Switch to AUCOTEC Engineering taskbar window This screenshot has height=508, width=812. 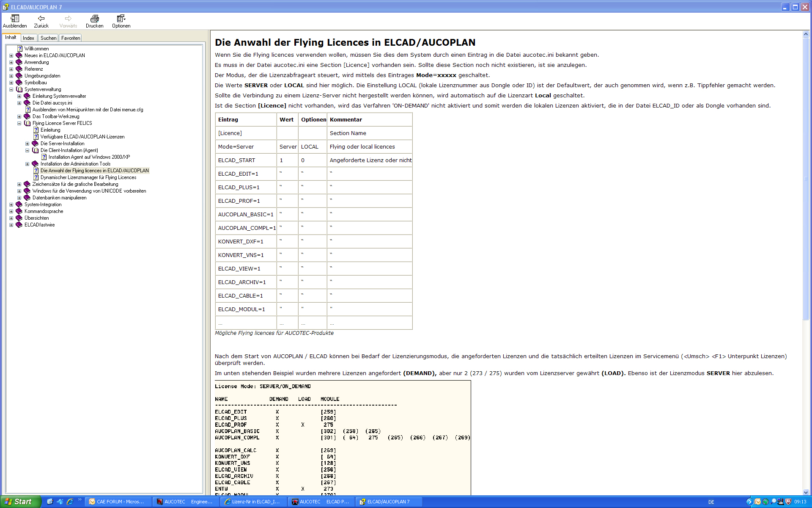point(186,502)
